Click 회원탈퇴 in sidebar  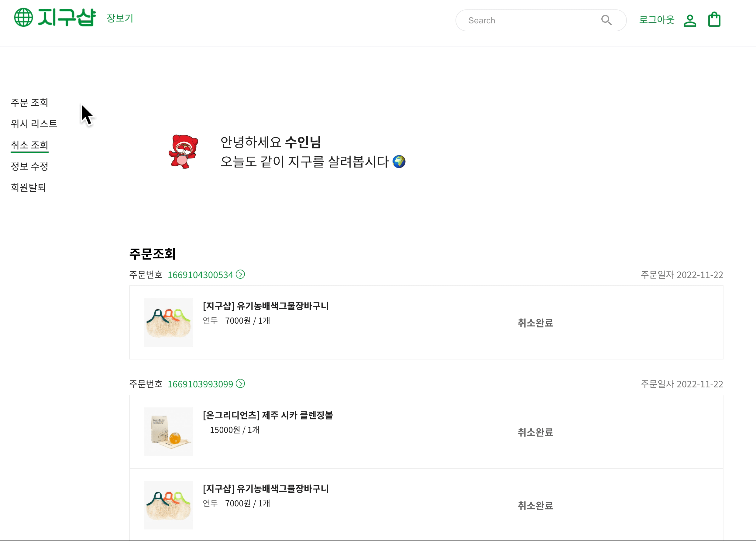pyautogui.click(x=28, y=187)
